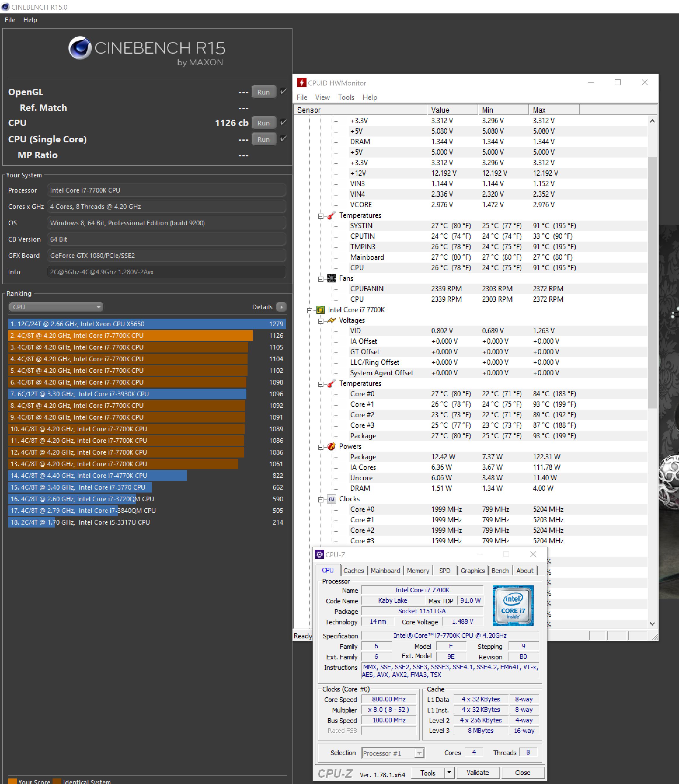Switch to the CPU-Z Mainboard tab
This screenshot has height=784, width=679.
[385, 571]
